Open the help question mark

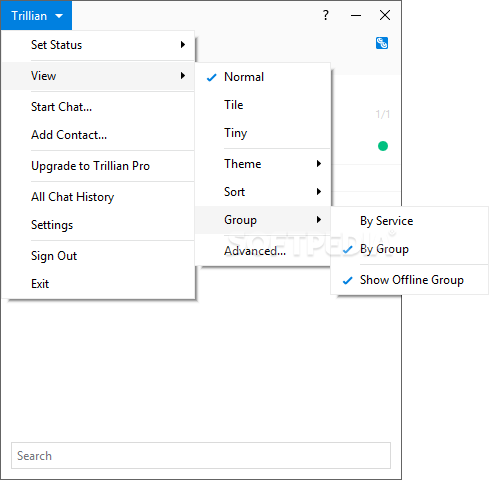point(326,15)
